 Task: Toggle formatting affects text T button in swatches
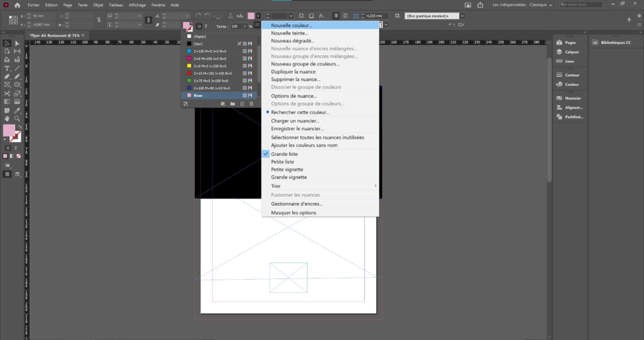[x=206, y=26]
